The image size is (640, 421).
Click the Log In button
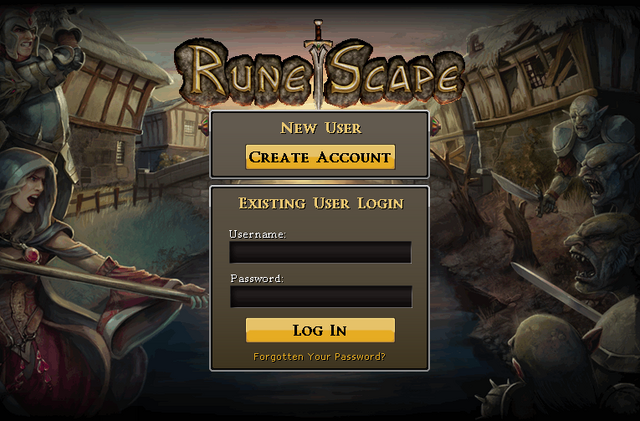[x=320, y=330]
